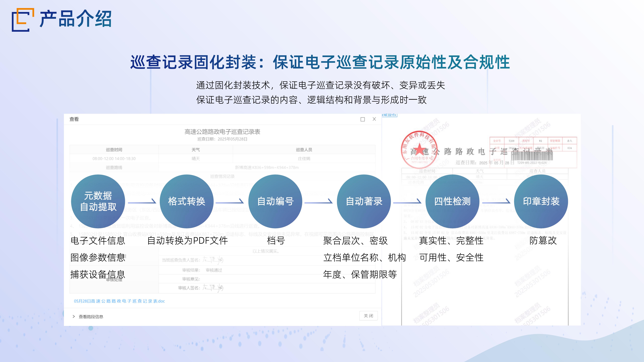Click the 格式转换 circle

click(x=187, y=201)
